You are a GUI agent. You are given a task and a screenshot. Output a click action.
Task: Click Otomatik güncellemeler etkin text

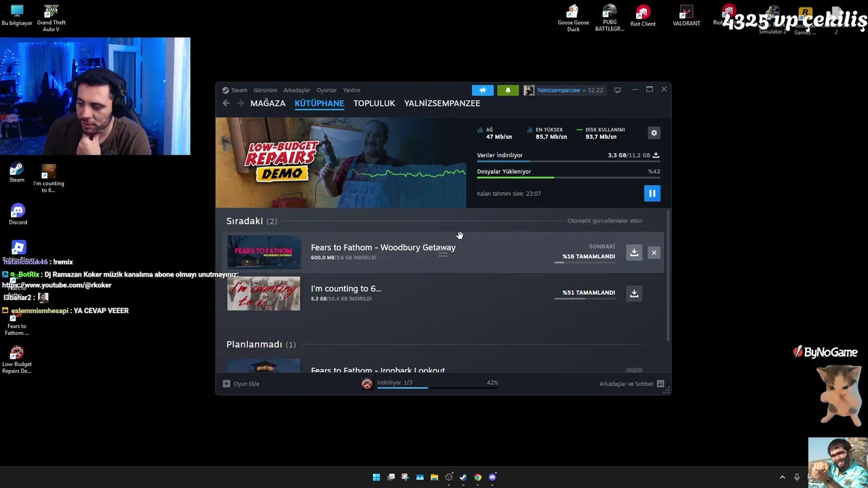[605, 221]
